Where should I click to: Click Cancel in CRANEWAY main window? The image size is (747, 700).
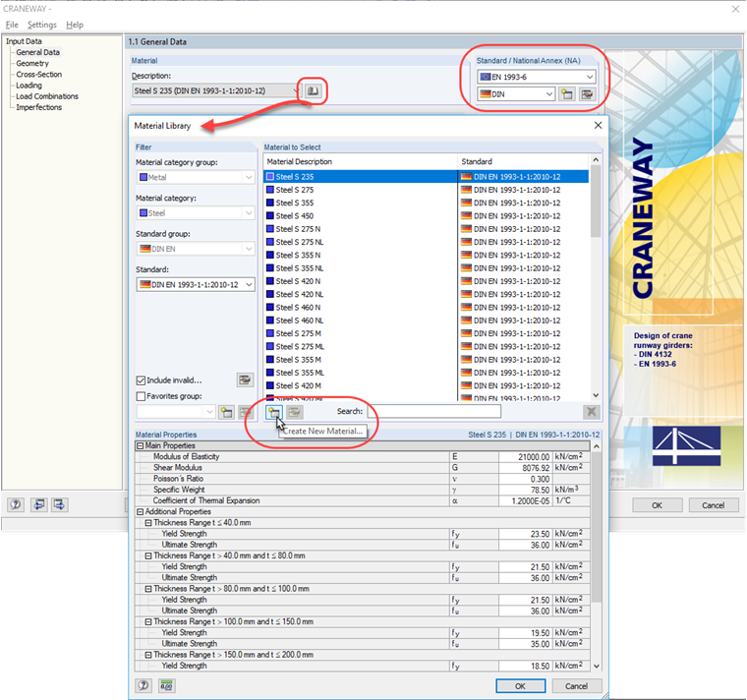(x=714, y=505)
